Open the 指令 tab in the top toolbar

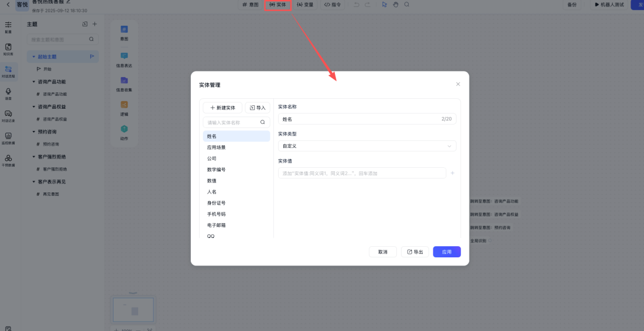pyautogui.click(x=333, y=5)
